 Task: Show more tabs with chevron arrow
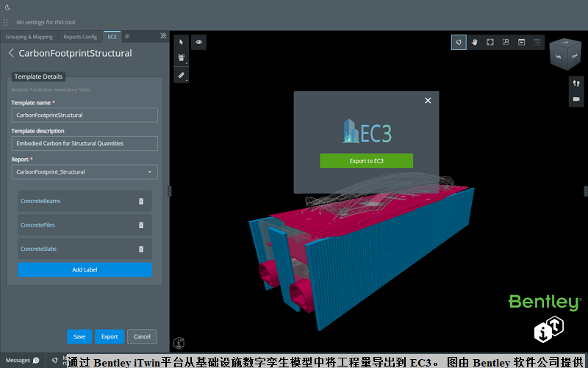pyautogui.click(x=127, y=36)
